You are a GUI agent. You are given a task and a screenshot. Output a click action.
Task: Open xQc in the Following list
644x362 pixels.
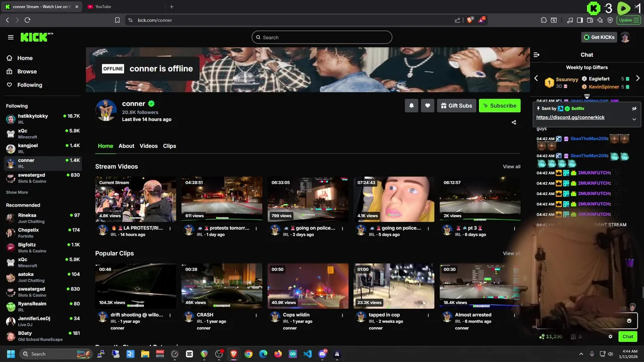click(x=42, y=134)
